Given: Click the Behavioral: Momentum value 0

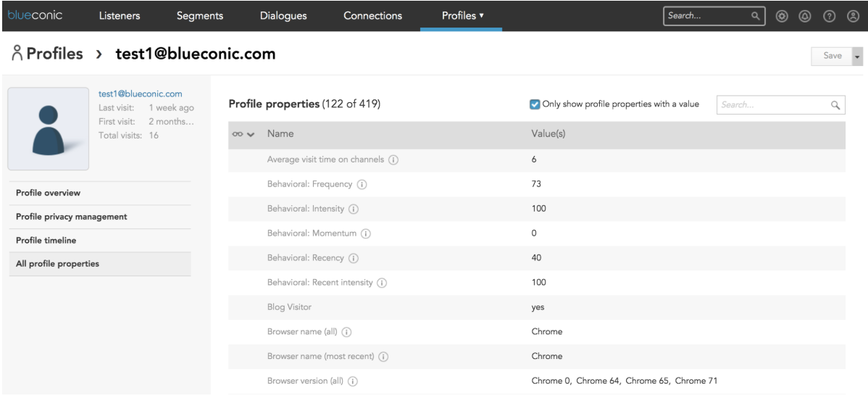Looking at the screenshot, I should tap(534, 233).
